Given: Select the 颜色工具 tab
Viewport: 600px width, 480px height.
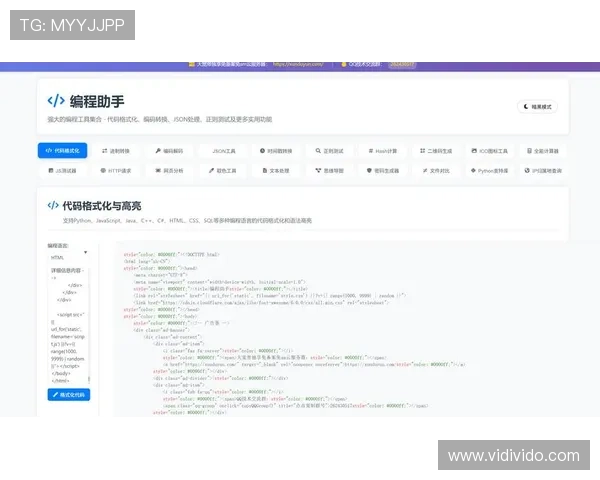Looking at the screenshot, I should coord(223,170).
